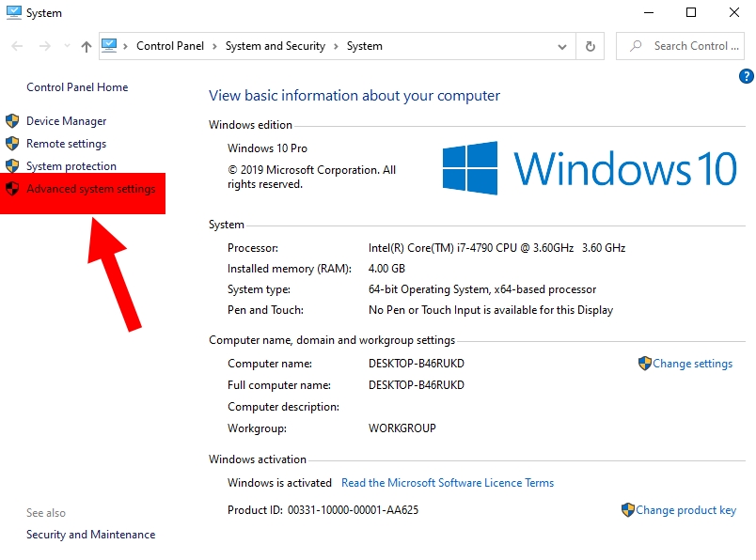Click the Forward navigation arrow

(x=44, y=46)
